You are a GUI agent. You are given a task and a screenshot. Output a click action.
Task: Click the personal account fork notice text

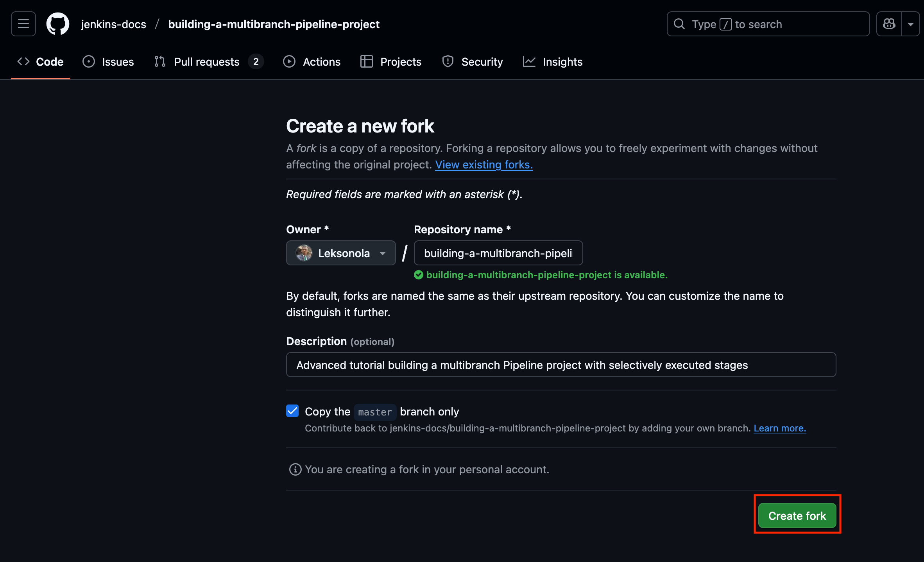427,469
